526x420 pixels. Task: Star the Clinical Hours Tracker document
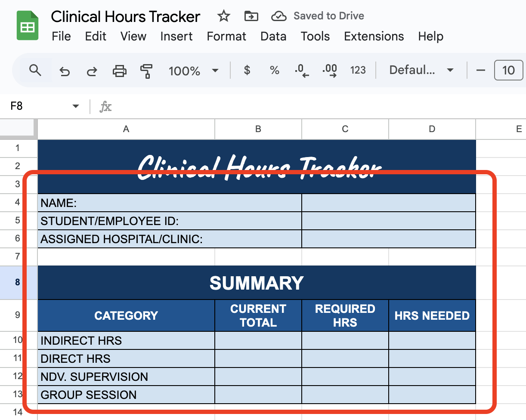(x=223, y=16)
